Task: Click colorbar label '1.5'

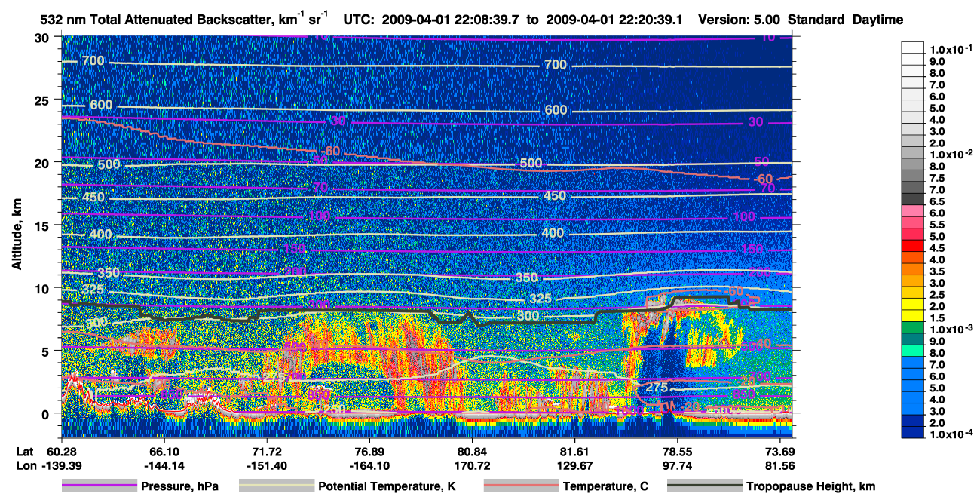Action: (939, 318)
